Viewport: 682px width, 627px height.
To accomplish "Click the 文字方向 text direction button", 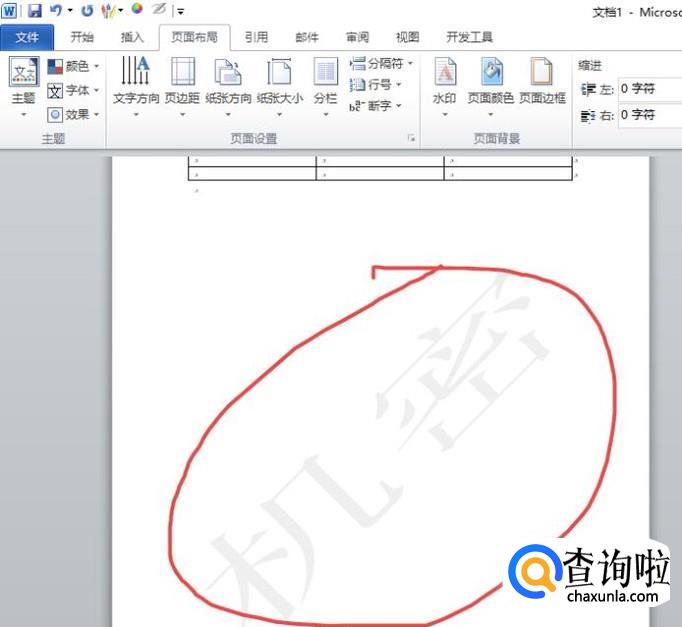I will click(136, 86).
